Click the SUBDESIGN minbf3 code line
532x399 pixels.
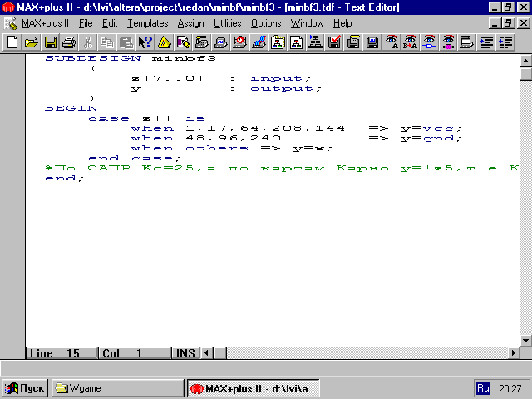coord(131,58)
